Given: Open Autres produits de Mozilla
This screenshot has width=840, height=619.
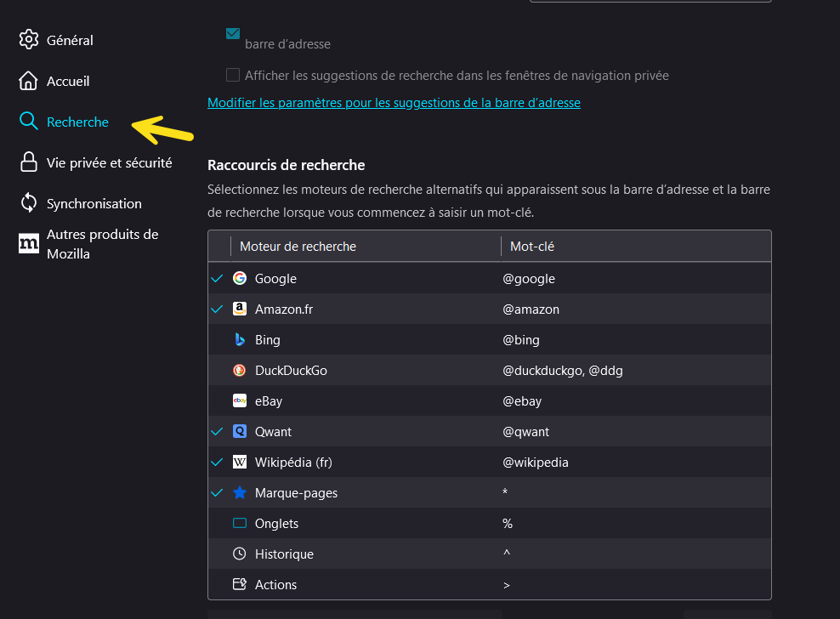Looking at the screenshot, I should (x=102, y=244).
